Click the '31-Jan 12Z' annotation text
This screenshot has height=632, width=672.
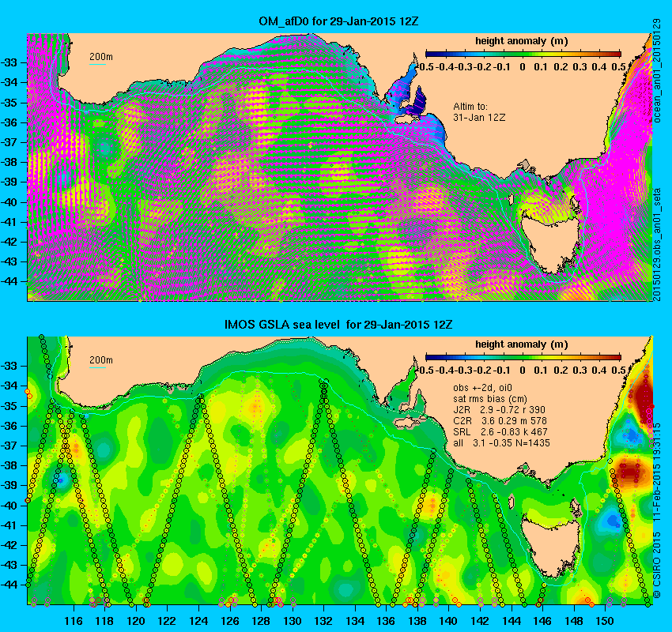click(x=480, y=117)
